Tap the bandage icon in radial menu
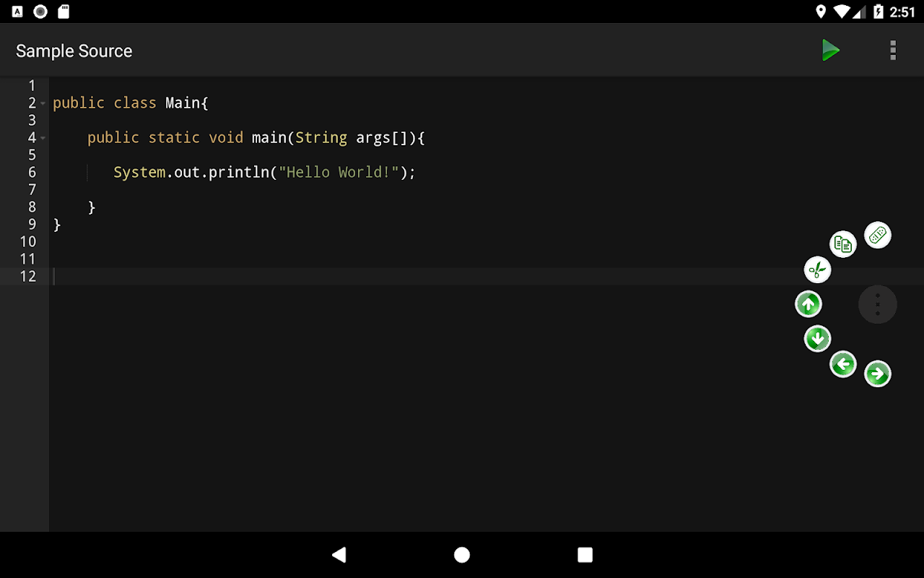This screenshot has height=578, width=924. 878,235
